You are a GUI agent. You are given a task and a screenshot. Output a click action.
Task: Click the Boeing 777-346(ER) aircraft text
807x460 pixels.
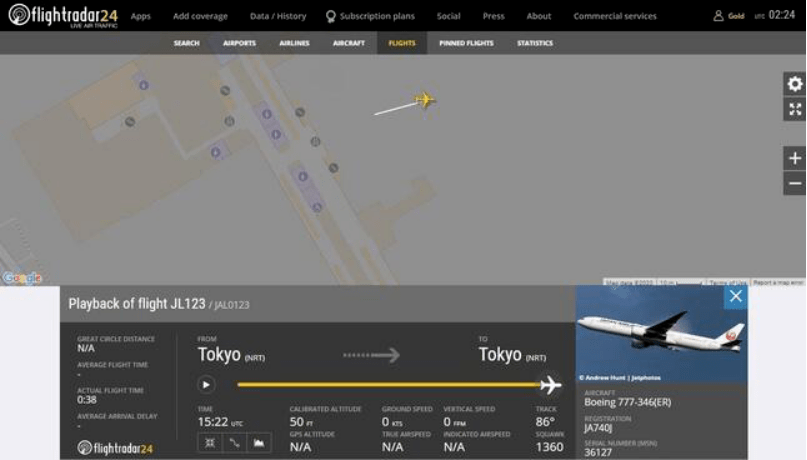pos(627,402)
